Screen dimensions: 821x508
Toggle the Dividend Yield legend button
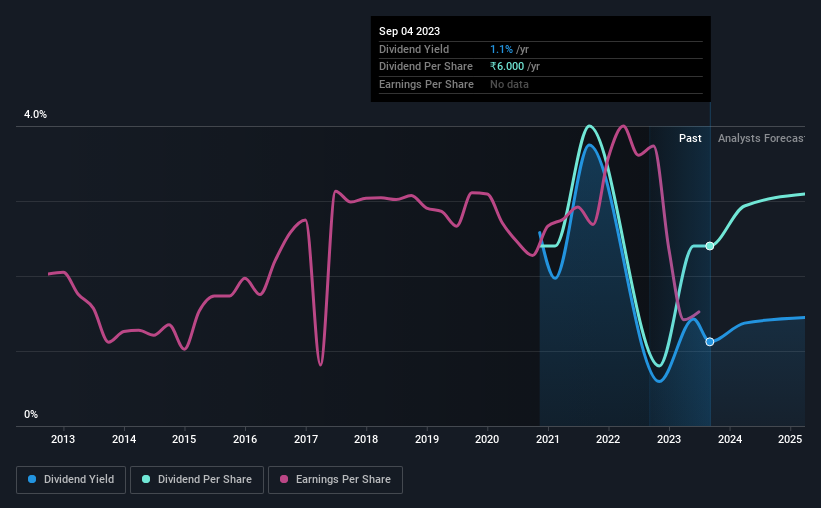71,480
